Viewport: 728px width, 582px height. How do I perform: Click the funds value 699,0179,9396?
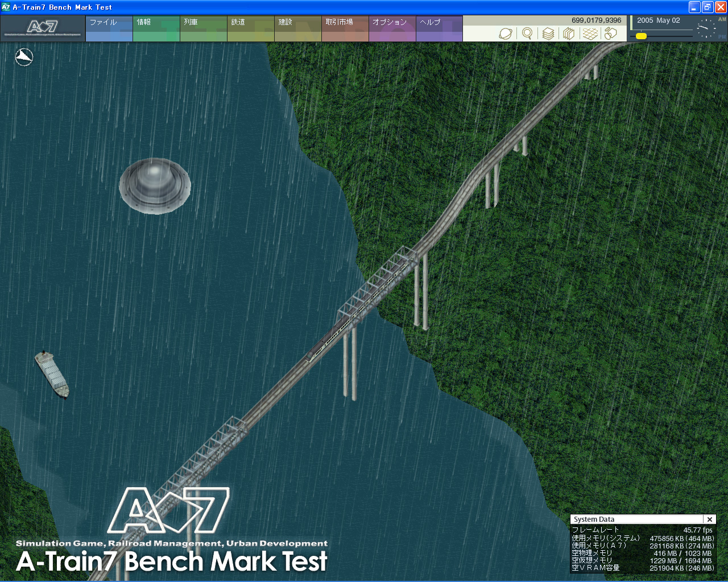[597, 20]
